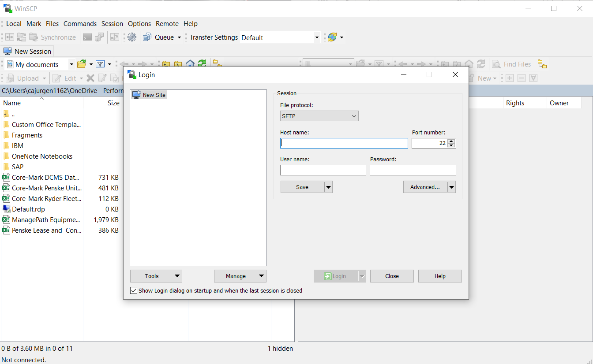Click the Login button
The height and width of the screenshot is (364, 593).
coord(336,276)
